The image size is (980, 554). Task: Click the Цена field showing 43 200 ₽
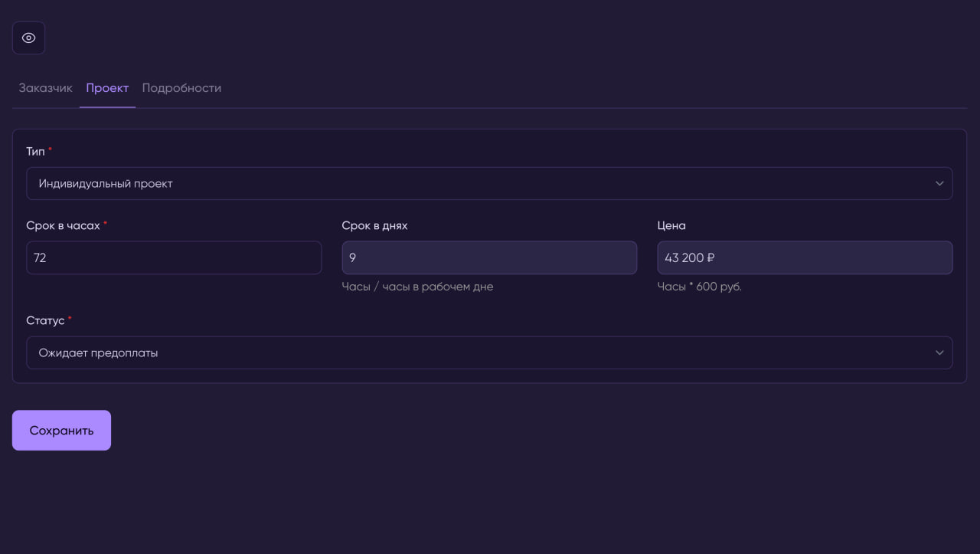point(805,258)
